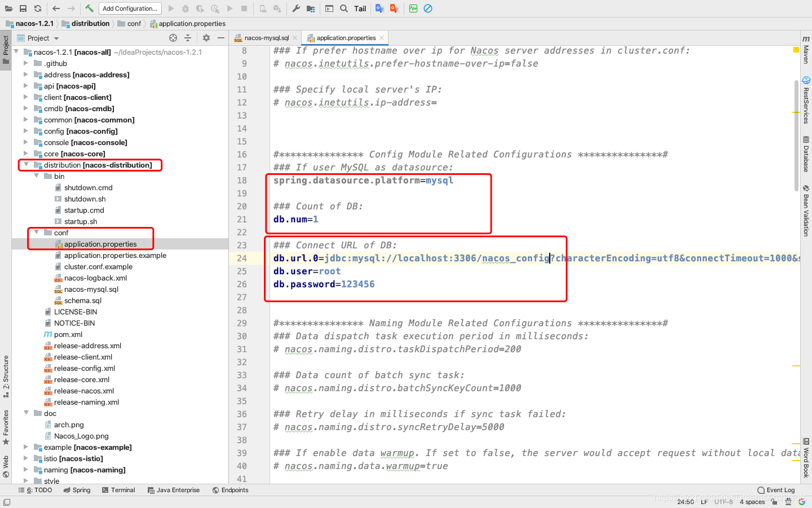
Task: Click the terminal window toolbar icon
Action: [329, 8]
